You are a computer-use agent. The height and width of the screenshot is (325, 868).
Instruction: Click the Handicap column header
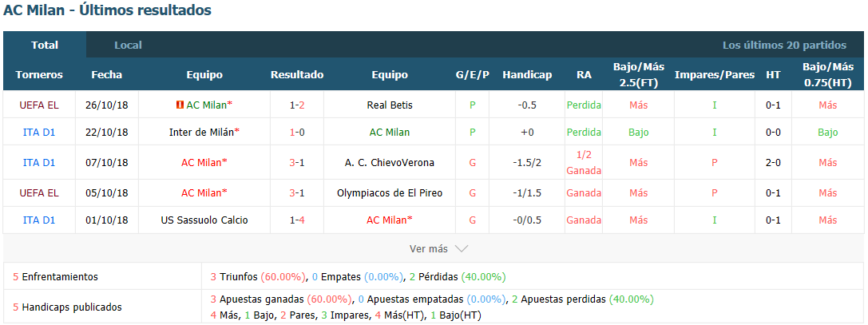pos(527,75)
